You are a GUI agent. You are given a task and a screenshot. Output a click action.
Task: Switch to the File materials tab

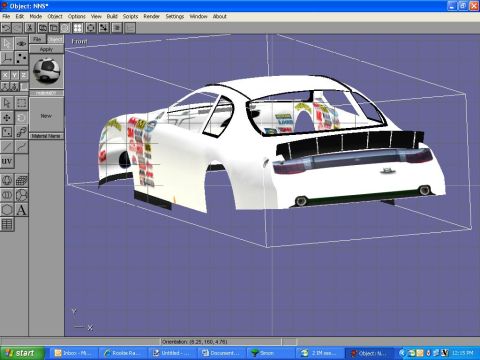37,39
